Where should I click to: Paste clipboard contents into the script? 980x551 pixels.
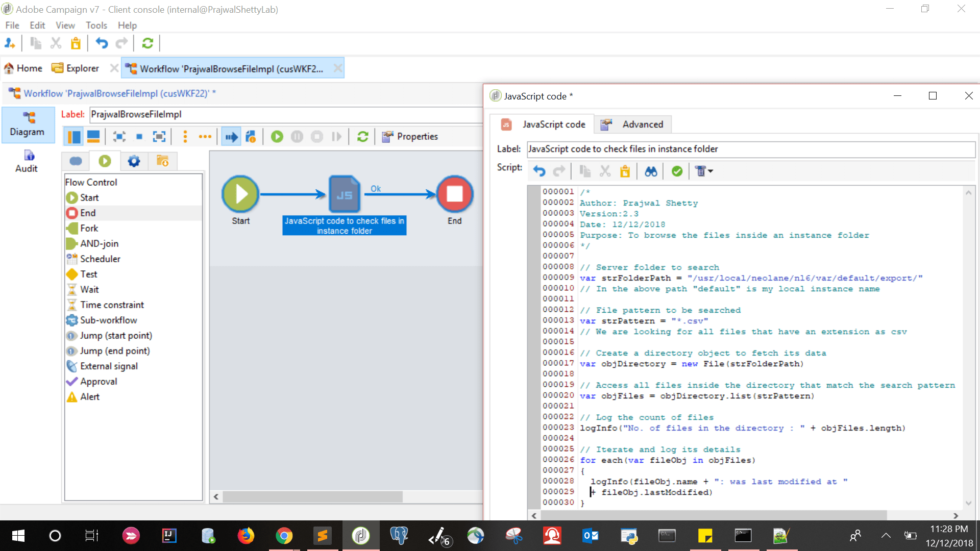626,171
